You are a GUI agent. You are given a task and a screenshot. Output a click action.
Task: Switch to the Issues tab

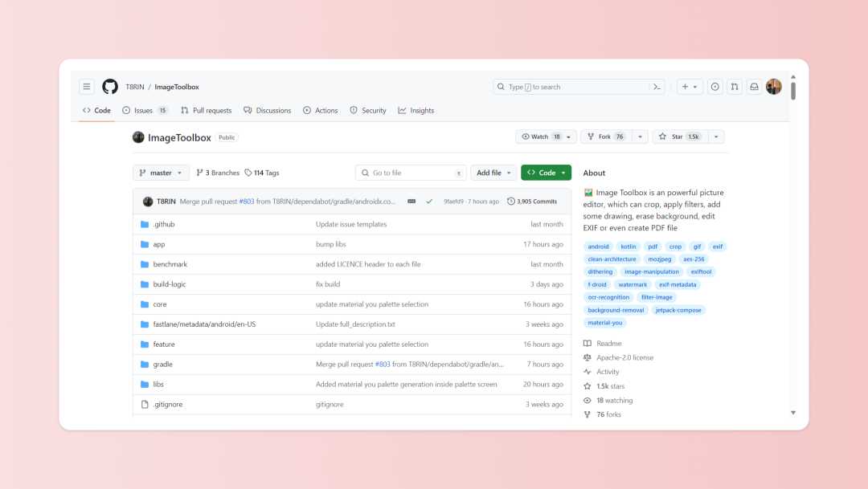(x=145, y=111)
